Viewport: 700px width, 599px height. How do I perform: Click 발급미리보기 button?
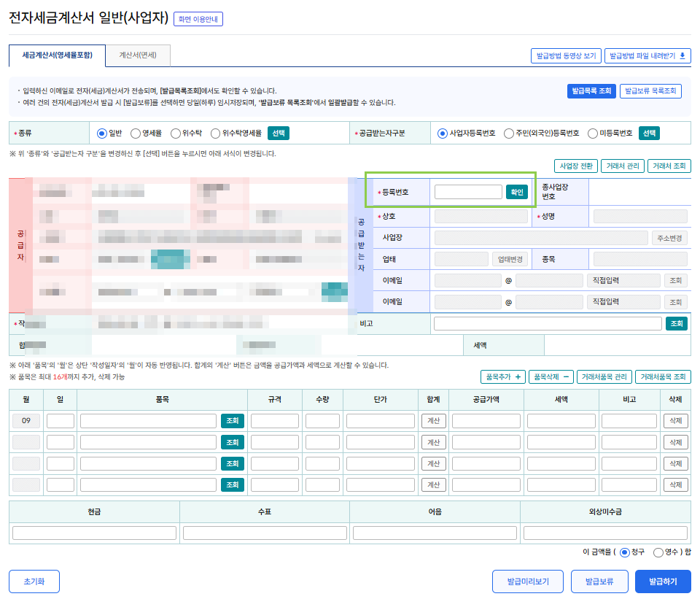pos(528,581)
